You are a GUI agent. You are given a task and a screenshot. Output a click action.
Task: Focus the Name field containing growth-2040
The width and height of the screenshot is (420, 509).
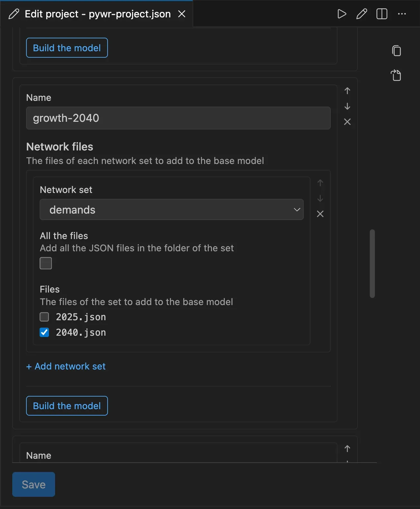coord(178,118)
